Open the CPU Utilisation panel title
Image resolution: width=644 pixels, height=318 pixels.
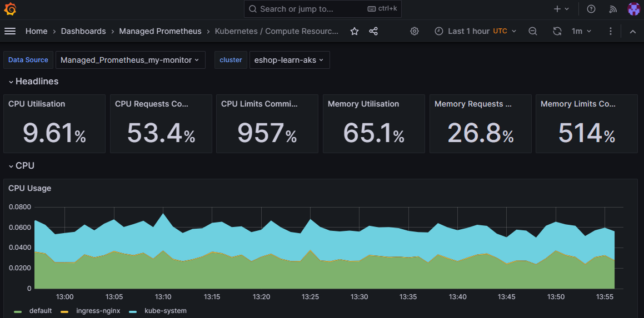coord(37,104)
